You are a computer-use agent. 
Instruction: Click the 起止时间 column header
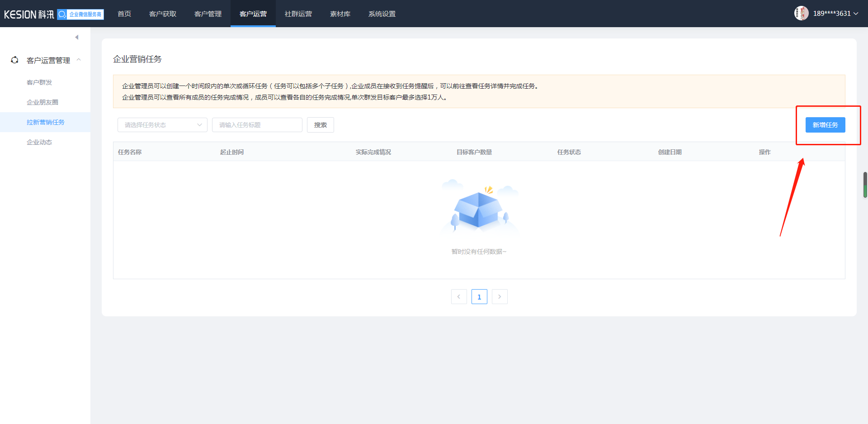click(x=232, y=152)
